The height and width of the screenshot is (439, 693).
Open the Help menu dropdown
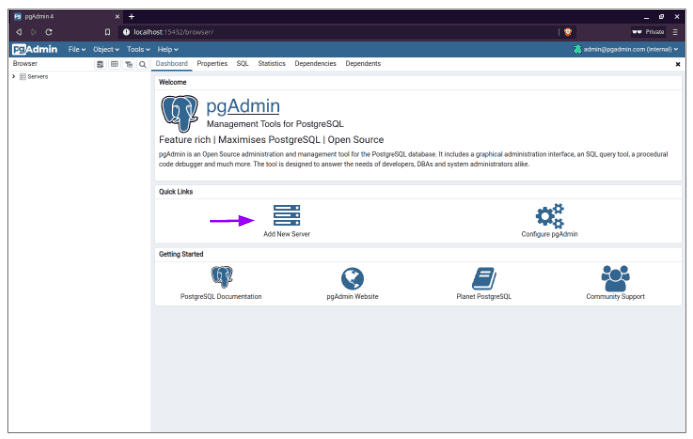point(168,50)
